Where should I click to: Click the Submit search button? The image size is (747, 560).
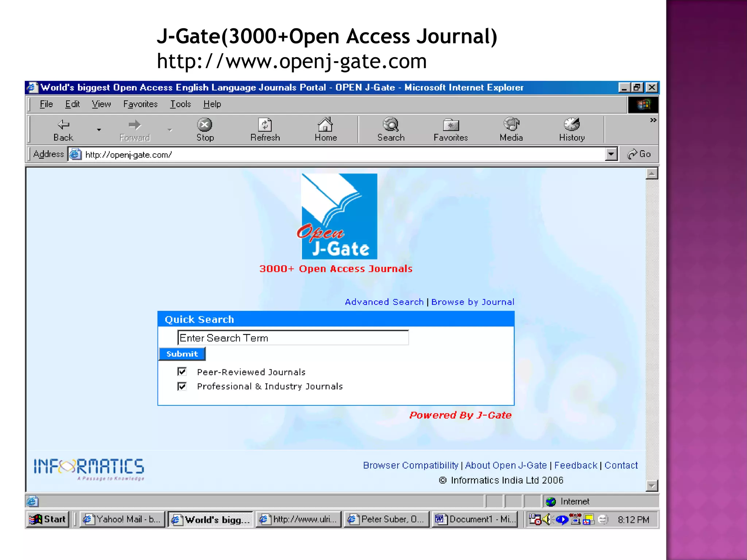point(182,354)
